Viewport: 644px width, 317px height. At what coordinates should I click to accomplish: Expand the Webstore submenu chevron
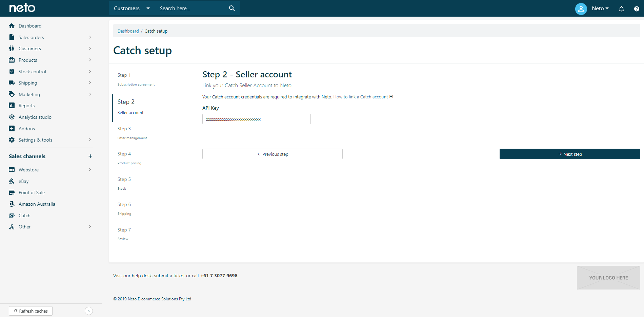pyautogui.click(x=90, y=170)
